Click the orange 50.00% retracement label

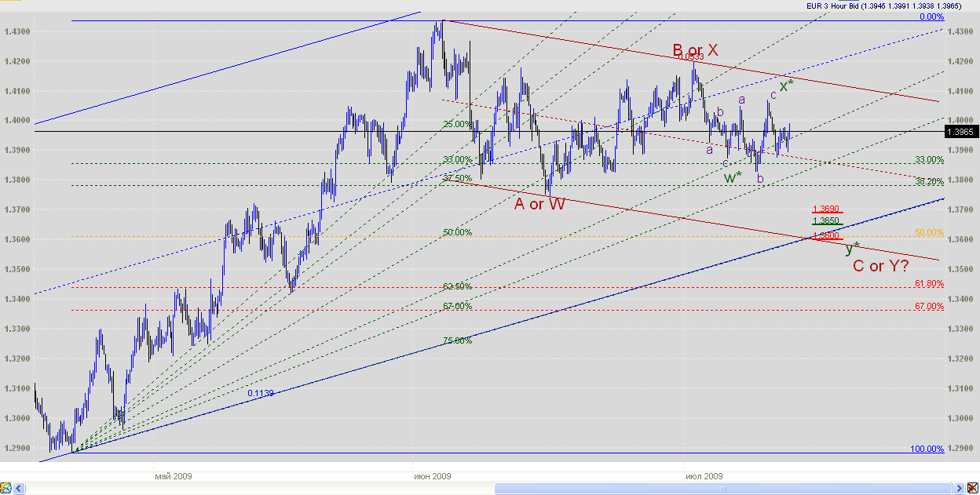[929, 233]
